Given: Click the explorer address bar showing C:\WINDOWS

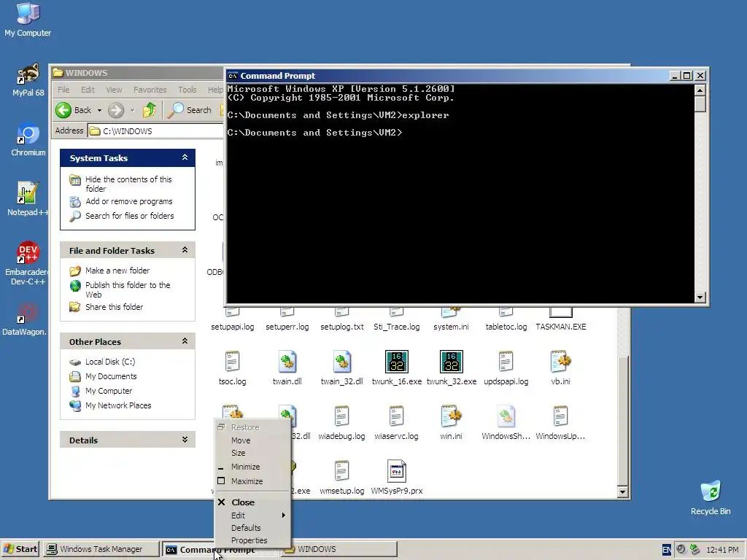Looking at the screenshot, I should pos(156,131).
